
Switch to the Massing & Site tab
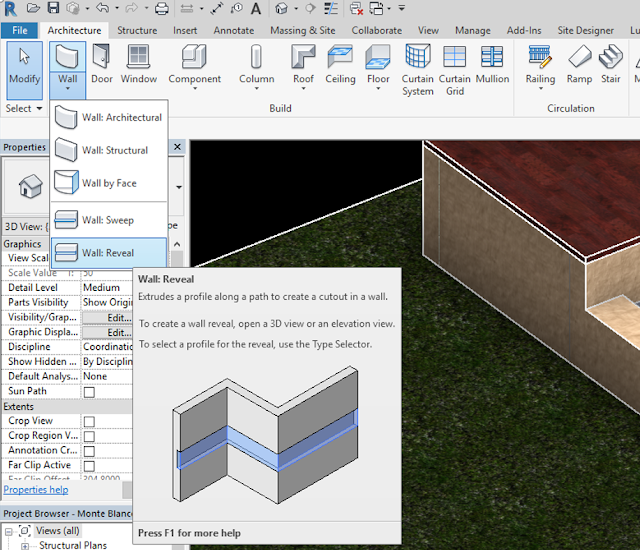tap(302, 31)
